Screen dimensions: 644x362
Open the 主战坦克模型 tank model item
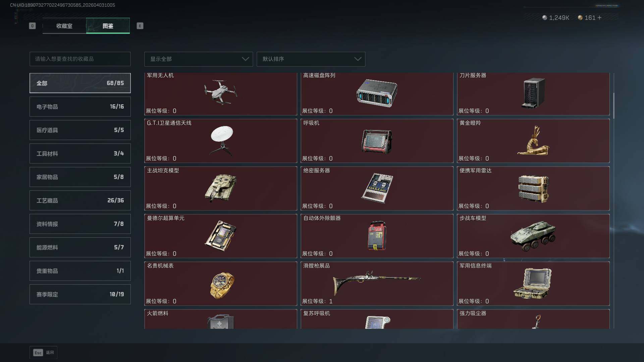(x=221, y=188)
